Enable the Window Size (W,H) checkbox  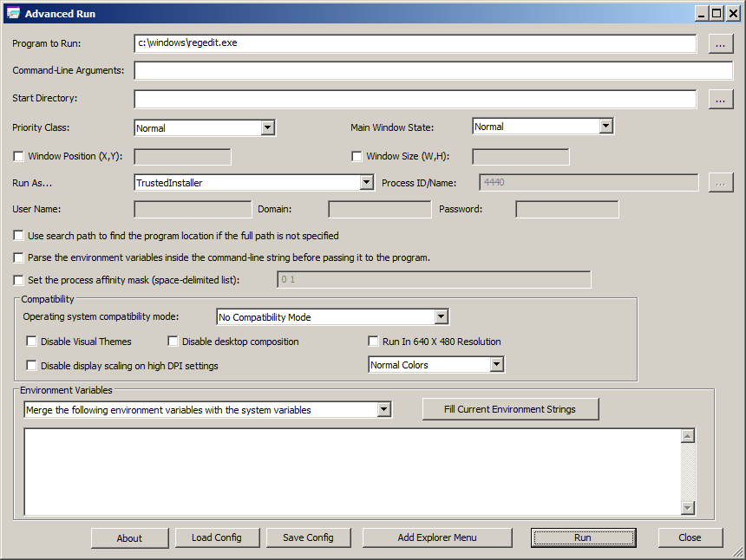[357, 156]
